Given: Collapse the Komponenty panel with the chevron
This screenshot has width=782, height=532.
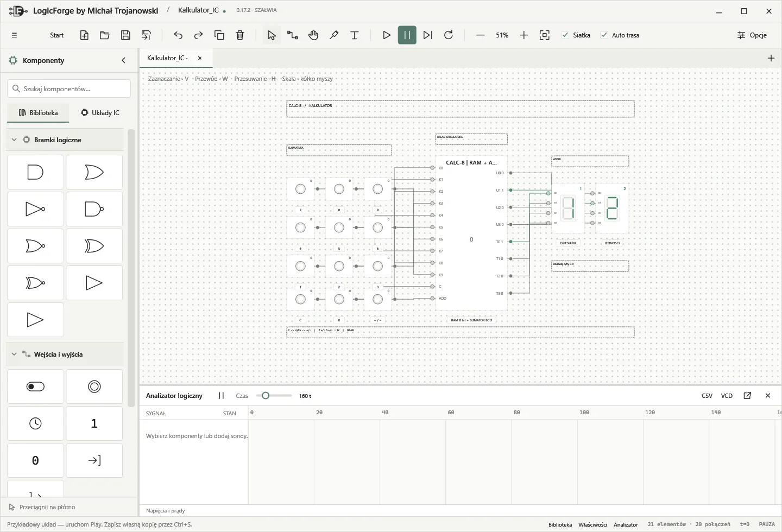Looking at the screenshot, I should pyautogui.click(x=123, y=60).
